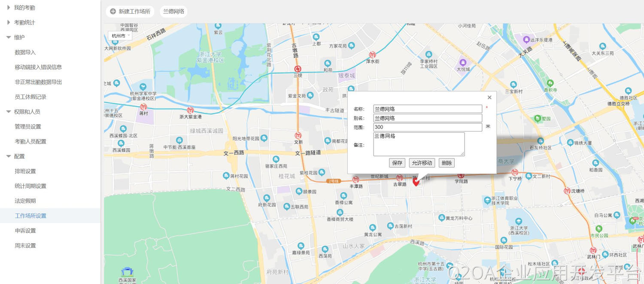Click the 大悦城 shopping mall icon
The image size is (644, 284).
point(463,62)
